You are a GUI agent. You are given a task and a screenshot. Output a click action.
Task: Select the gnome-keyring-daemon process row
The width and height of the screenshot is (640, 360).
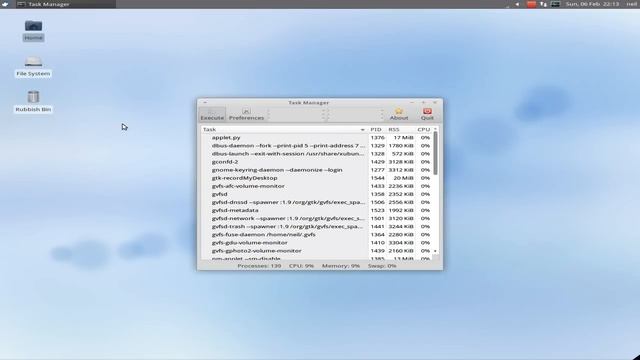coord(316,170)
